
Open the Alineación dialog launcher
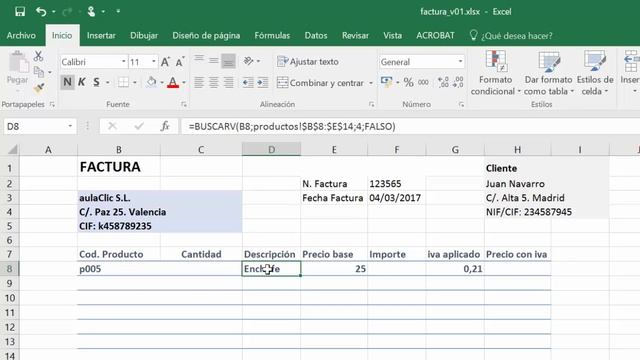371,104
